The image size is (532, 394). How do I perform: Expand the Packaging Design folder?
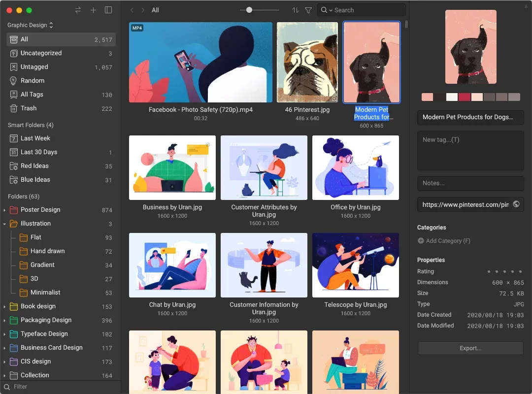4,320
